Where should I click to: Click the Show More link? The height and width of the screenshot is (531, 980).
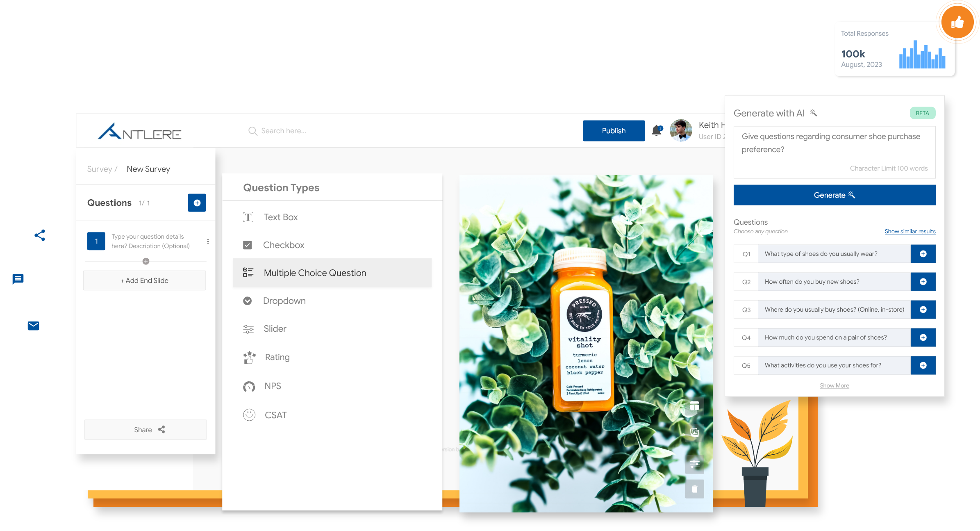834,385
